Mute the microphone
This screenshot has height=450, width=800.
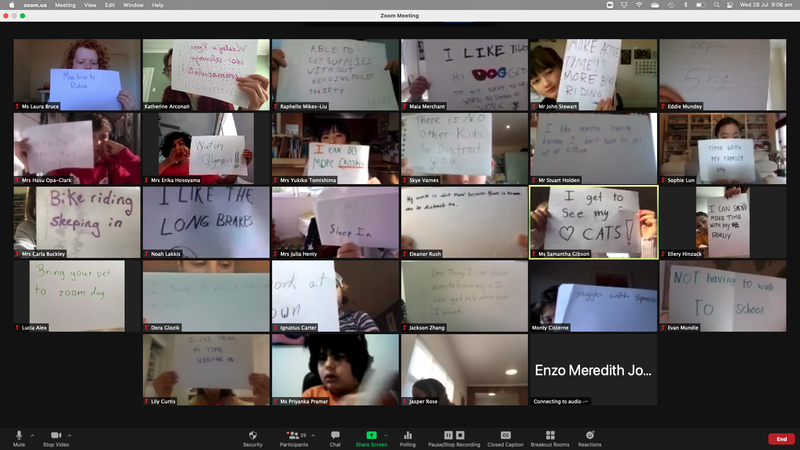click(19, 435)
